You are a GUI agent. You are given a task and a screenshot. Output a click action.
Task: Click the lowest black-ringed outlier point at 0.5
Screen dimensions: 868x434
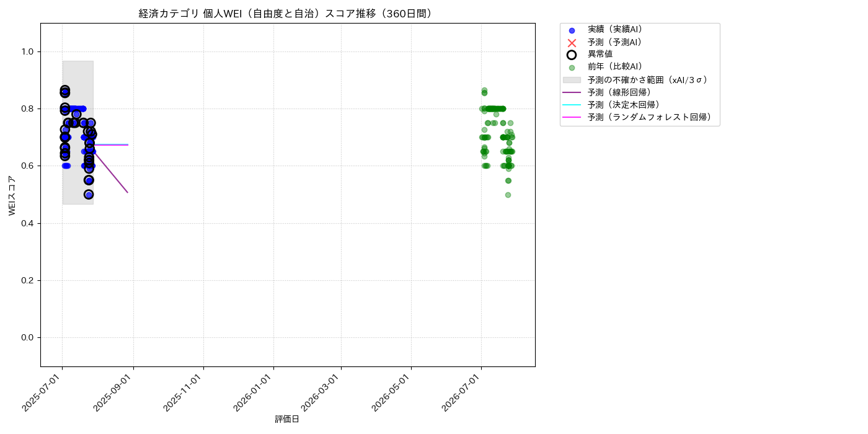[89, 195]
